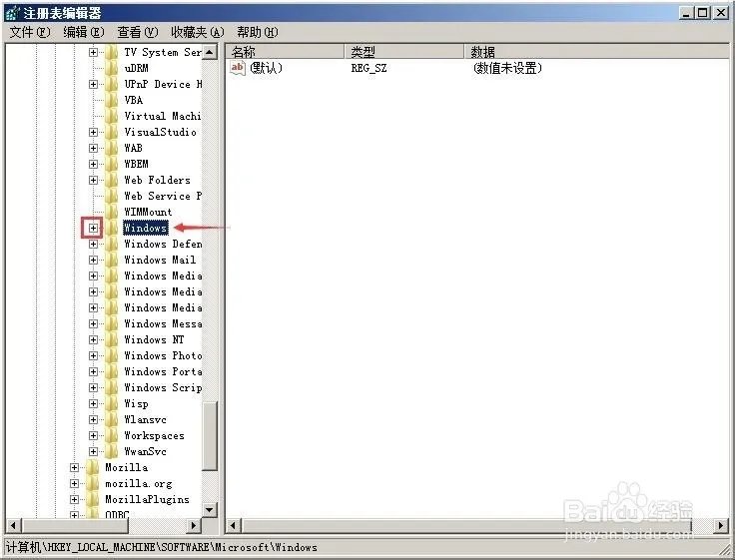Expand the WAB key
The height and width of the screenshot is (560, 735).
pyautogui.click(x=93, y=148)
